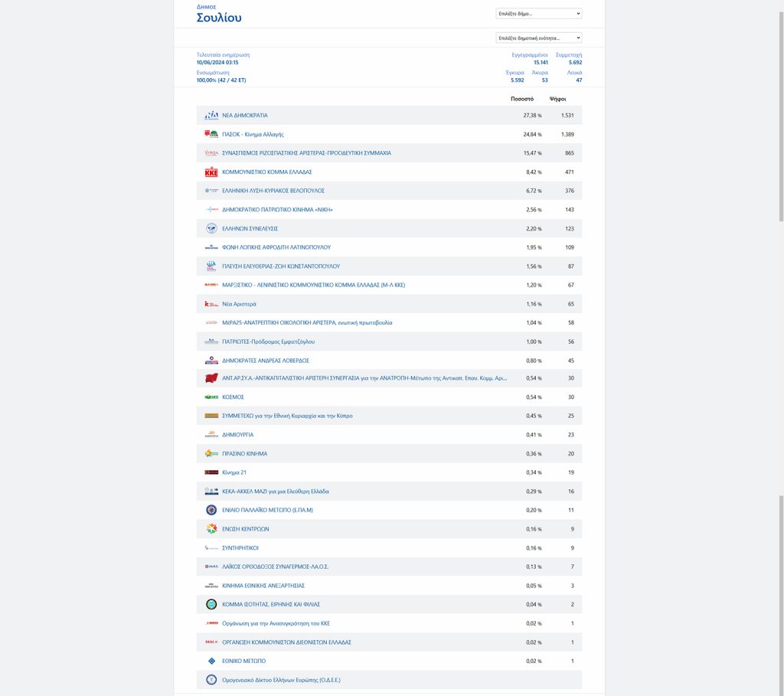Screen dimensions: 784x696
Task: Click the ΔΗΜΟΚΡΑΤΙΚΟ ΠΑΤΡΙΩΤΙΚΟ ΚΙΝΗΜΑ «ΝΙΚΗ» name
Action: (277, 210)
